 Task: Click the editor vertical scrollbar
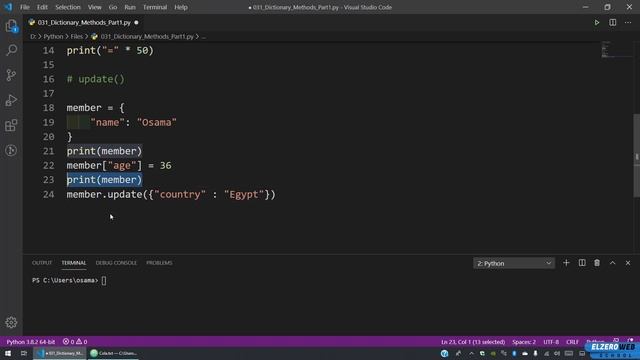click(636, 155)
